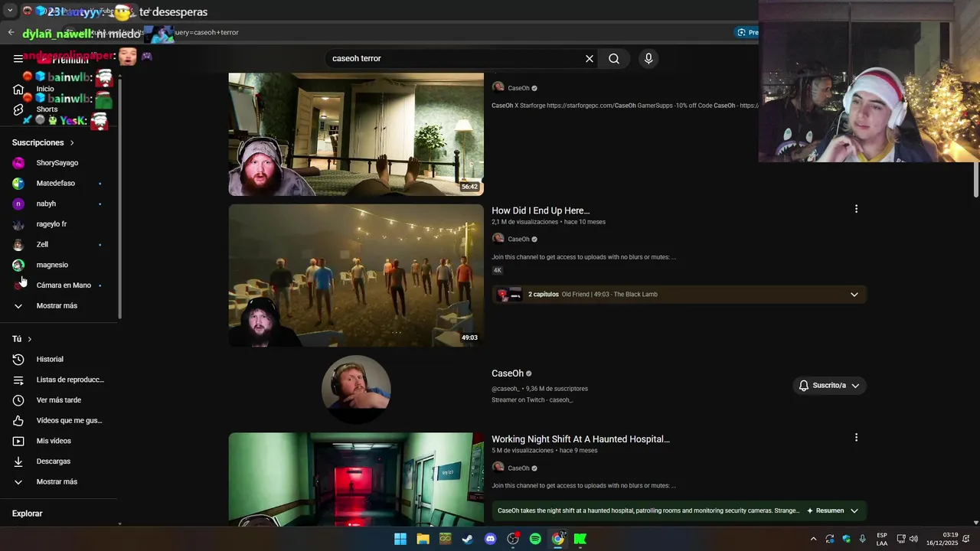The height and width of the screenshot is (551, 980).
Task: Open the Kick app in the taskbar
Action: [580, 539]
